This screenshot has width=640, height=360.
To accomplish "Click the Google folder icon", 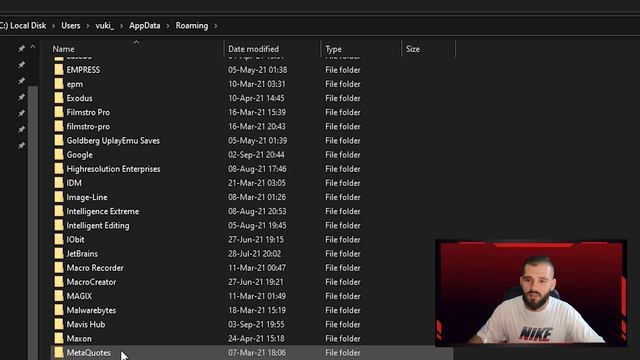I will tap(59, 155).
